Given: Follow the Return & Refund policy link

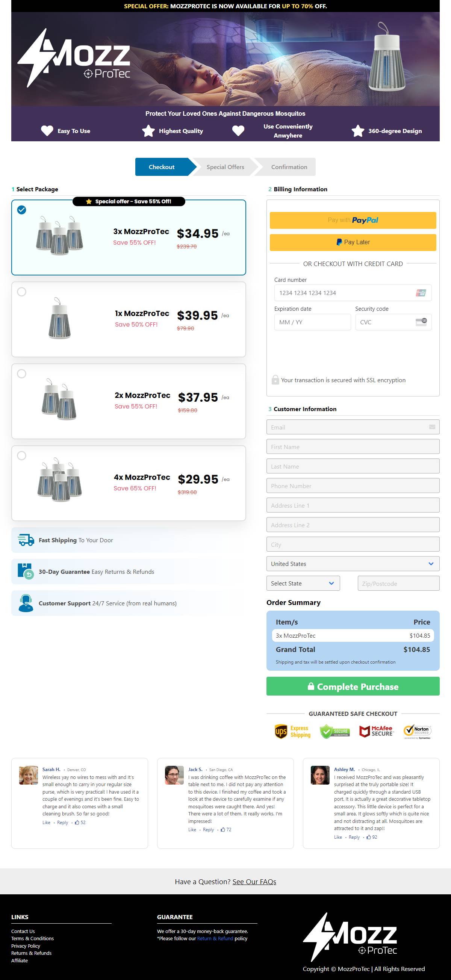Looking at the screenshot, I should click(x=215, y=939).
